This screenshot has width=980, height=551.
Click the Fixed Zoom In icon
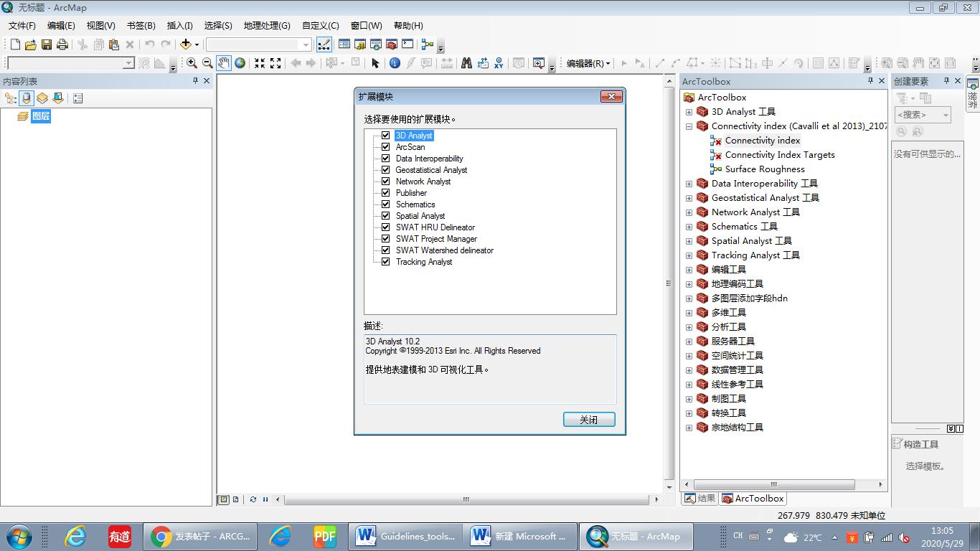click(x=260, y=63)
